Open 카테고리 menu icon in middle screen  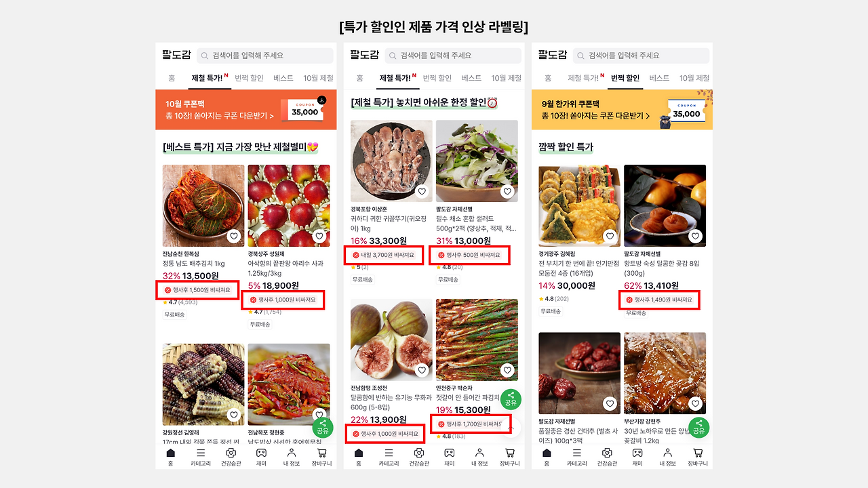coord(389,457)
